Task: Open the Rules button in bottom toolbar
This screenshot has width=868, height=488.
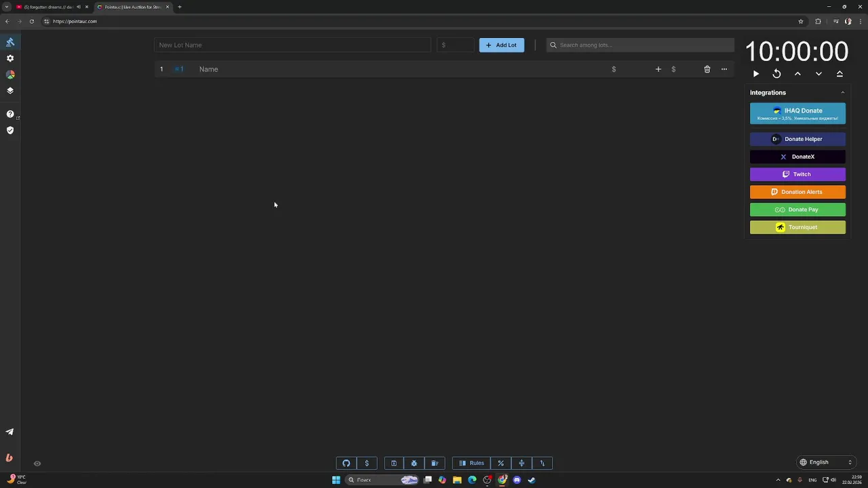Action: tap(471, 463)
